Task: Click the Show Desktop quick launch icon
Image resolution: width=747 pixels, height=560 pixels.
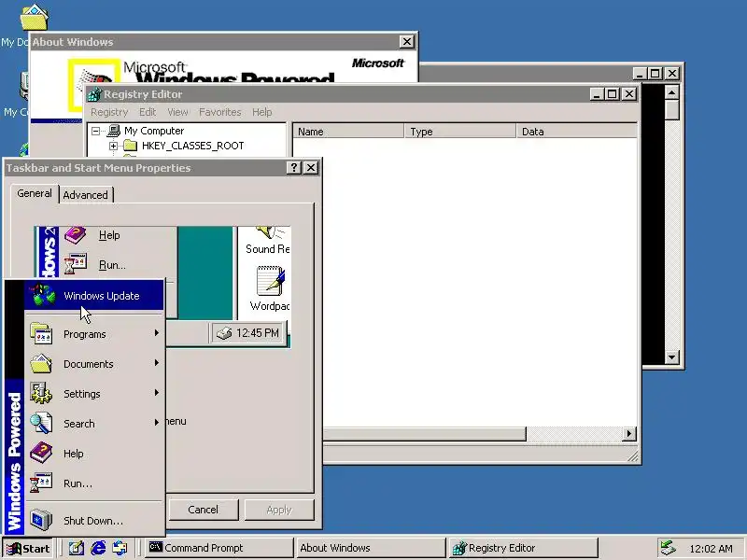Action: point(77,548)
